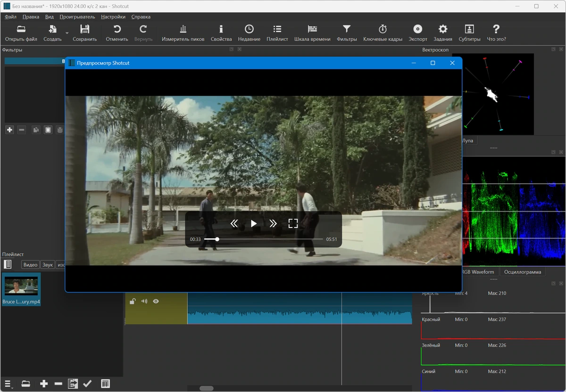Image resolution: width=566 pixels, height=392 pixels.
Task: Enter fullscreen in preview window
Action: point(293,223)
